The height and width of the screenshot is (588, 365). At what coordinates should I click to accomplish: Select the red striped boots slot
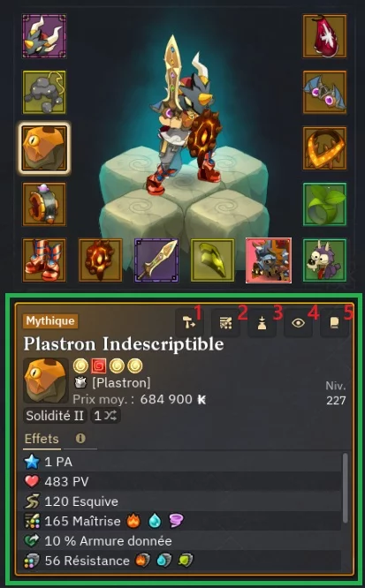point(44,260)
